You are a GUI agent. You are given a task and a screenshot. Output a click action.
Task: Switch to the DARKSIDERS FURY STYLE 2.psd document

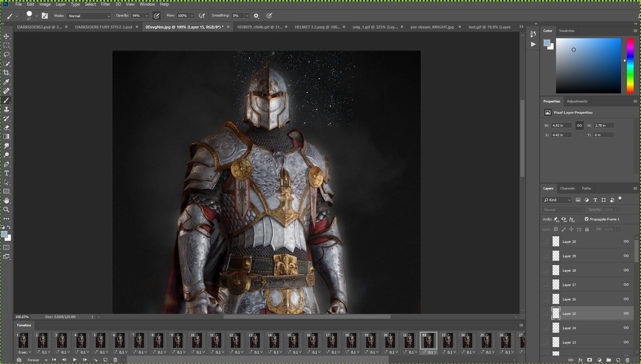coord(104,27)
